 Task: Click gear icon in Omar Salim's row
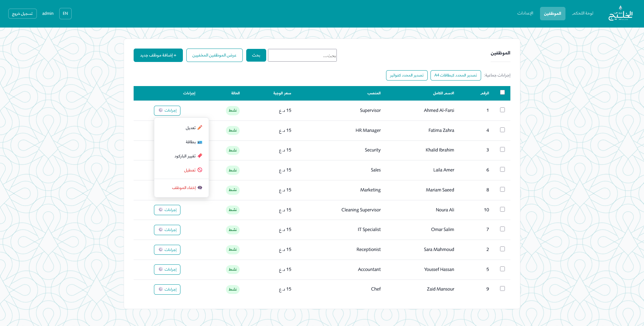coord(161,230)
